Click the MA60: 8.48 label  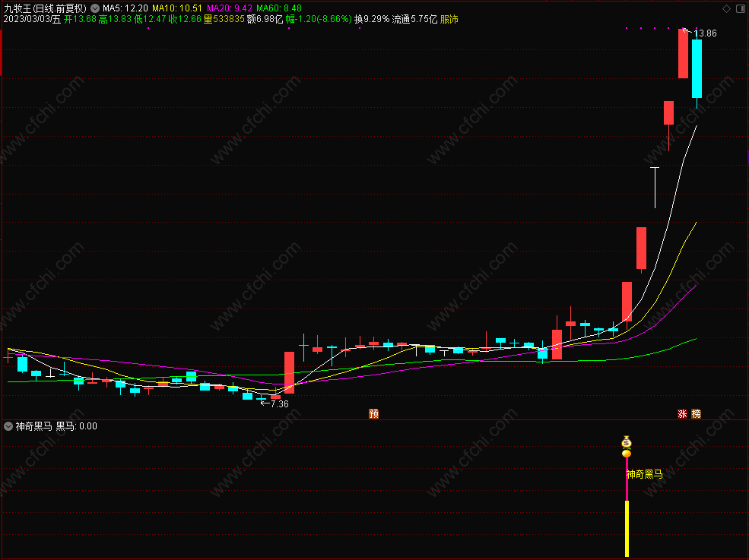(x=279, y=8)
